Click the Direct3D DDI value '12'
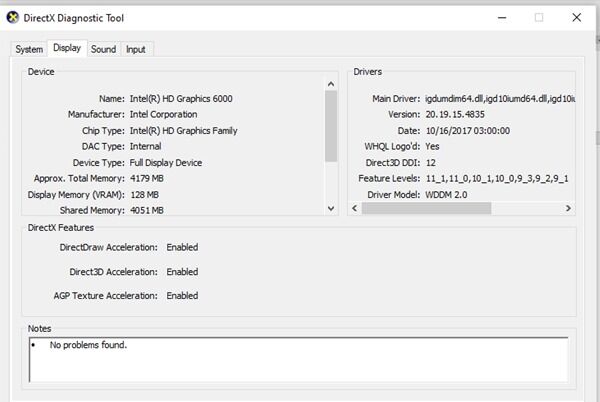Screen dimensions: 600x402 coord(430,163)
